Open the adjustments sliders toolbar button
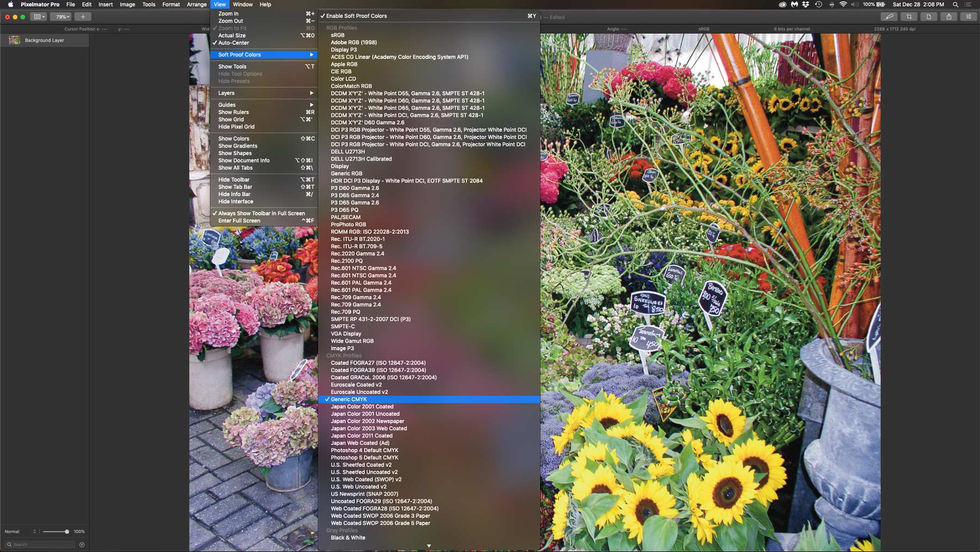Screen dimensions: 980x552 click(969, 17)
